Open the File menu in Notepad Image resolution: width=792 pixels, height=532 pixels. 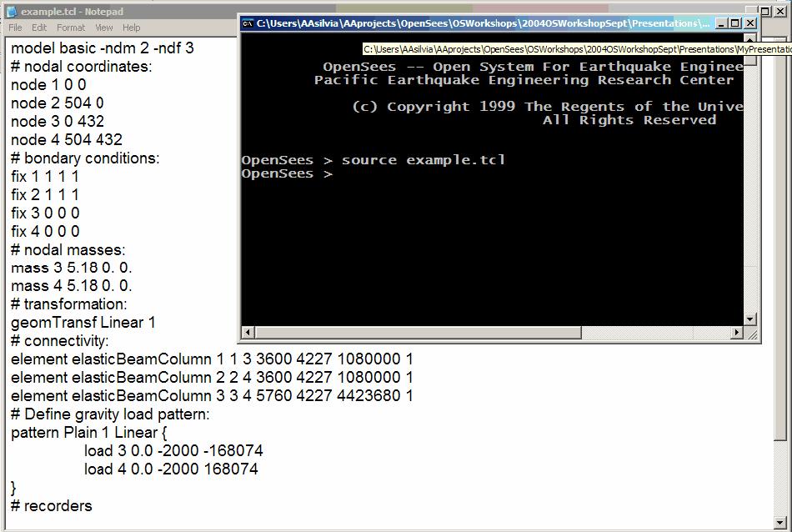(x=15, y=28)
